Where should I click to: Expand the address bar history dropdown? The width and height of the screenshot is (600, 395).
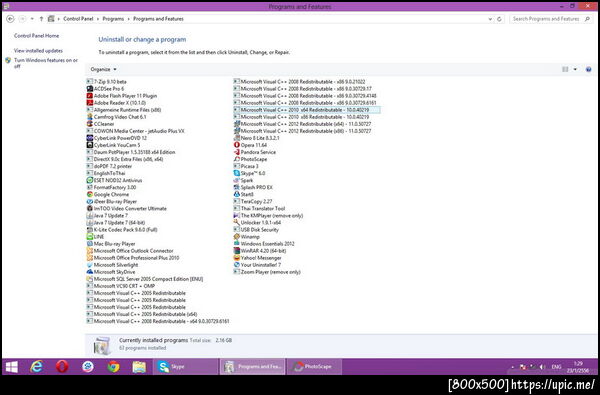(490, 19)
